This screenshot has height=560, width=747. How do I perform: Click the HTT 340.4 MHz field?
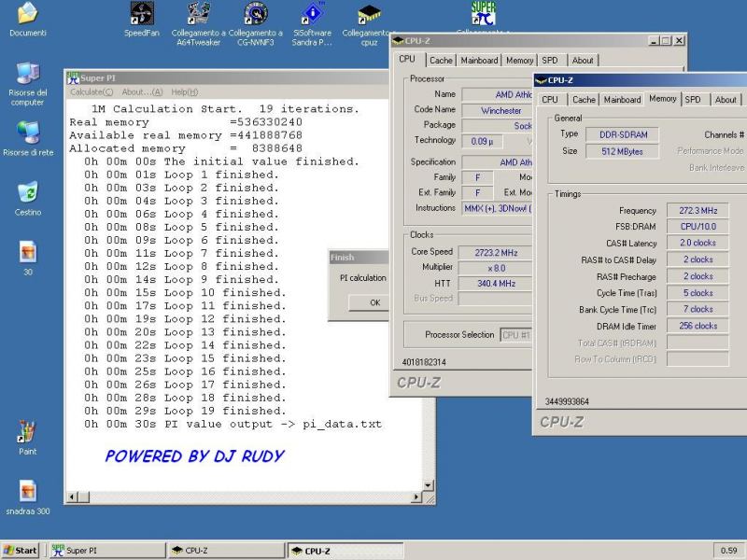[496, 284]
